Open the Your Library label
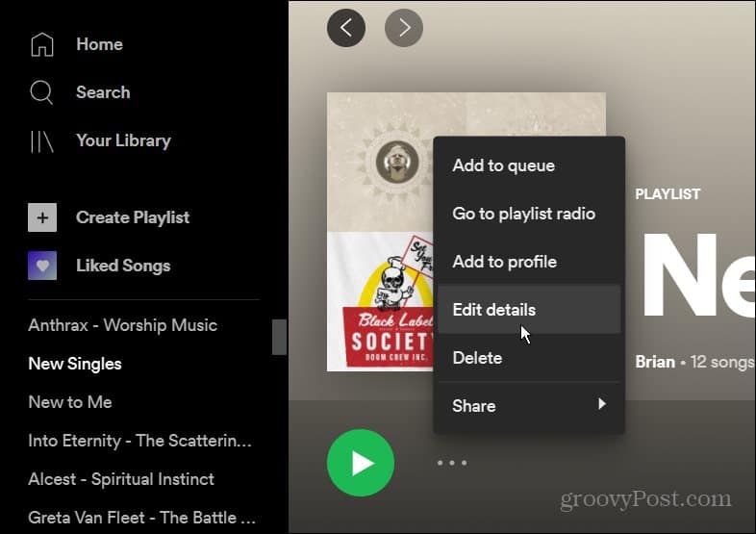Screen dimensions: 756x534 [x=123, y=140]
